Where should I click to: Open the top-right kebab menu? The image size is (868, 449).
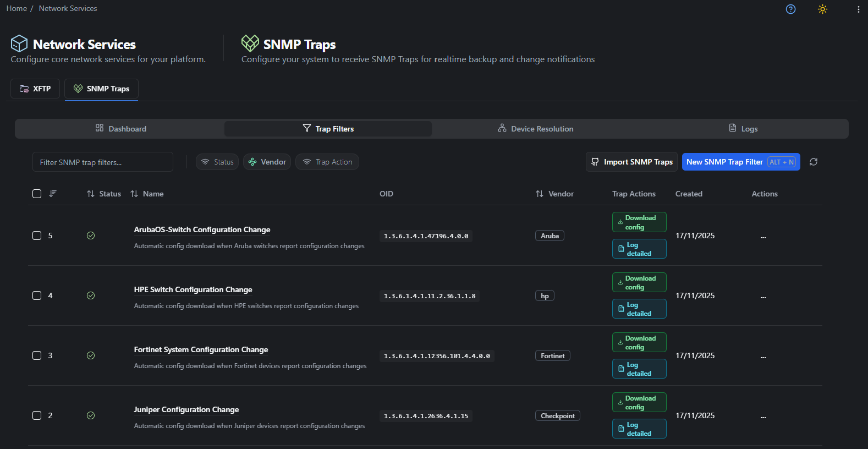click(858, 9)
